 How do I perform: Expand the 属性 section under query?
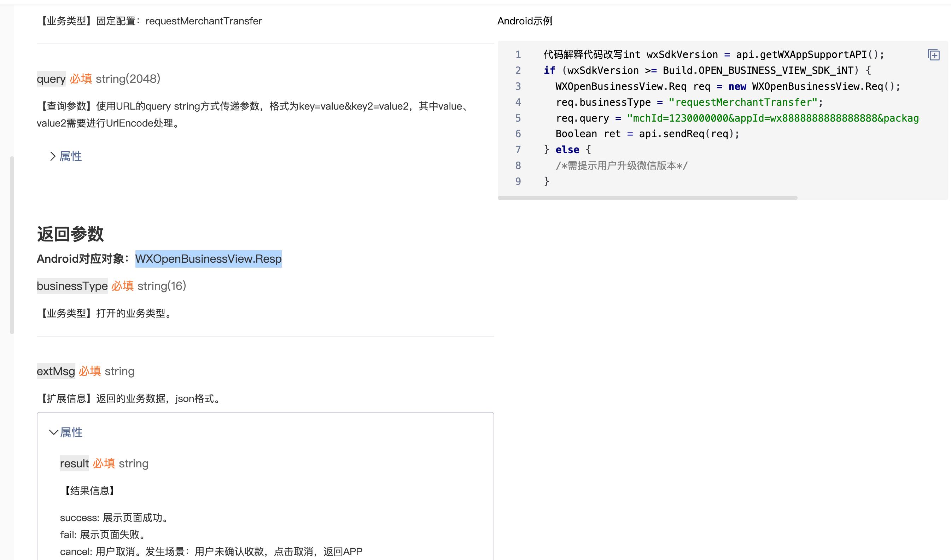click(x=66, y=156)
